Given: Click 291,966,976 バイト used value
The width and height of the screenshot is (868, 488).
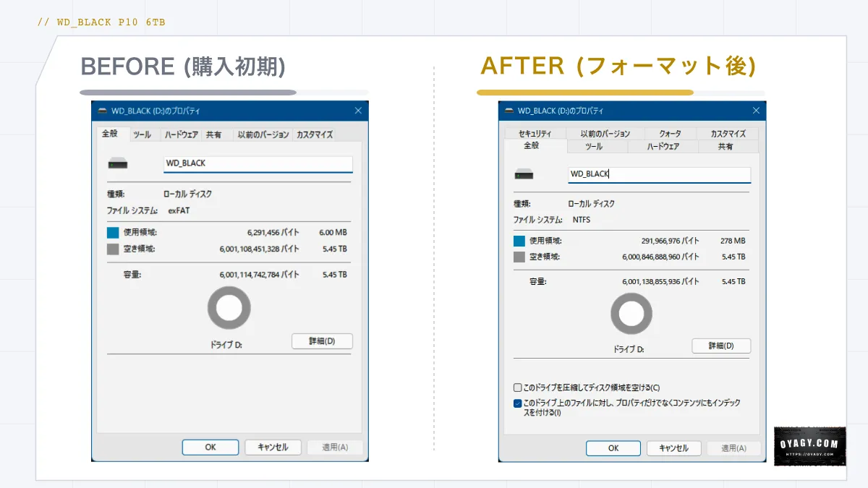Looking at the screenshot, I should (671, 241).
